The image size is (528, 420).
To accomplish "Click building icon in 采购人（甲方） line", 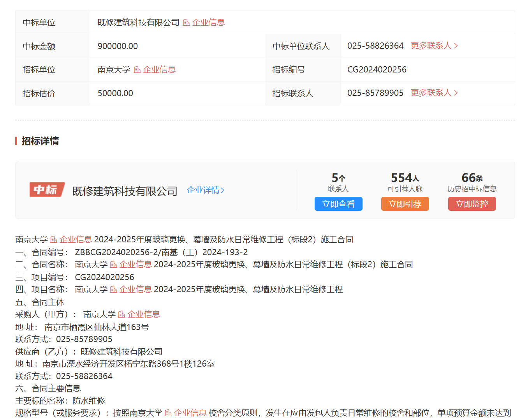I will (x=121, y=314).
